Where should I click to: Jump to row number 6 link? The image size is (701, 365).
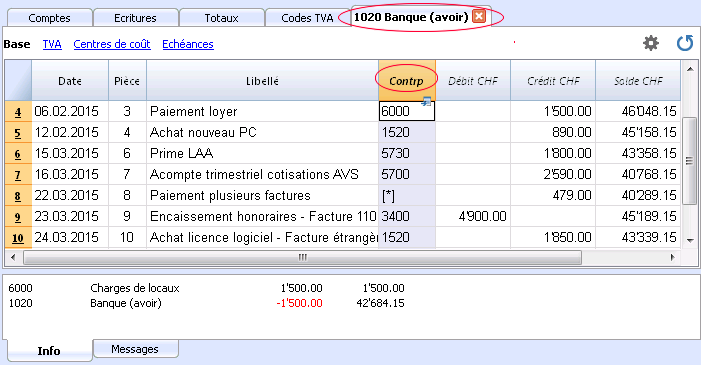click(x=18, y=153)
